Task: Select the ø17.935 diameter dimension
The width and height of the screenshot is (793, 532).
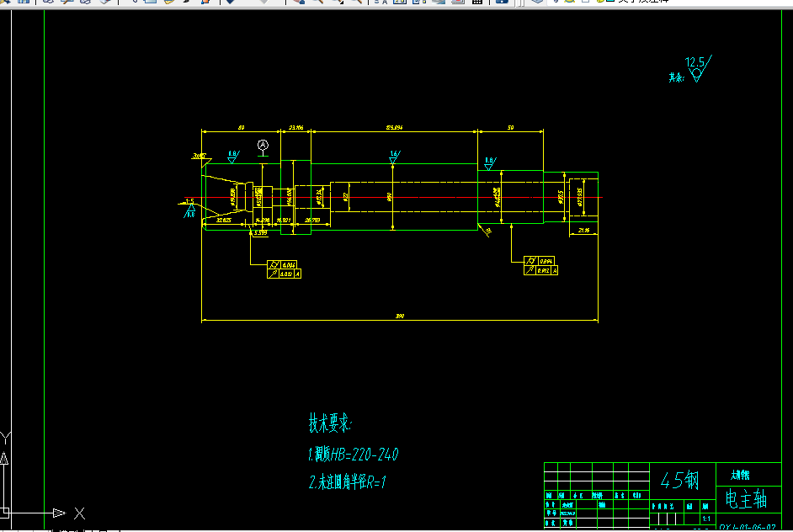Action: (x=579, y=197)
